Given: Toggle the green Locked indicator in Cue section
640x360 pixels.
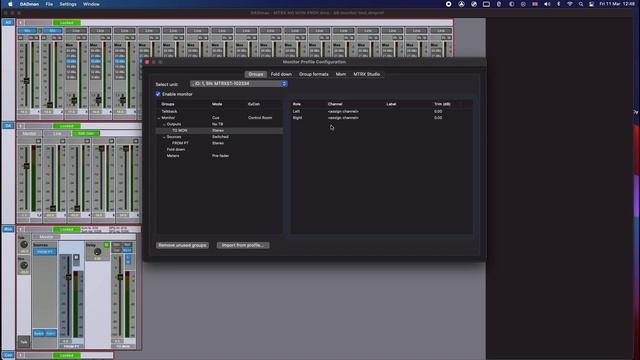Looking at the screenshot, I should point(67,356).
